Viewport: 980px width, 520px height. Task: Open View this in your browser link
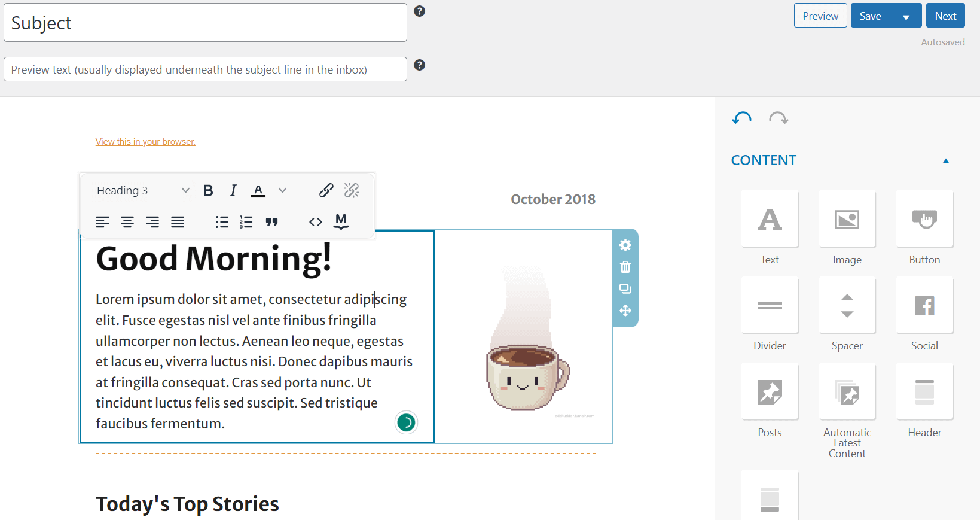click(145, 142)
